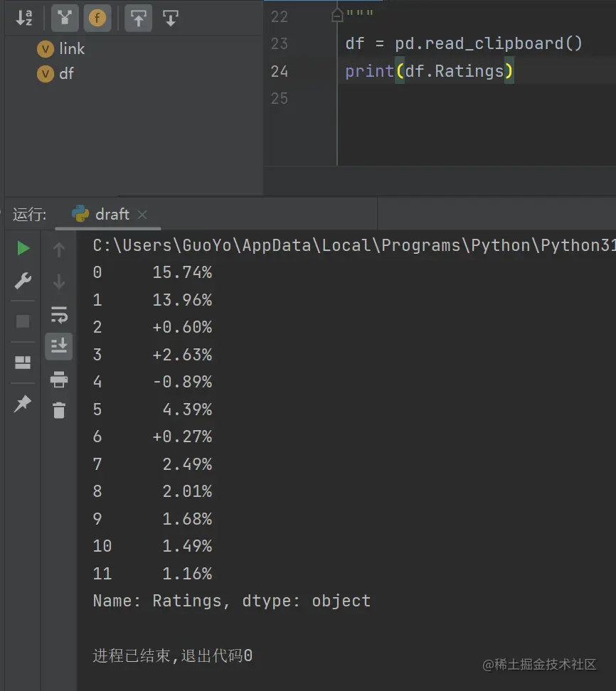The width and height of the screenshot is (616, 691).
Task: Click output value -0.89%
Action: pos(183,382)
